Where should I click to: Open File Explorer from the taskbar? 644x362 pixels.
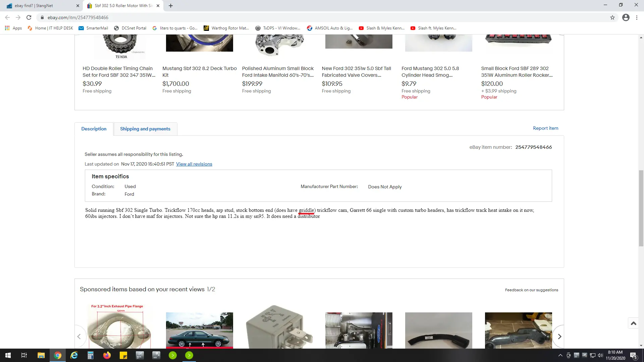pos(41,355)
